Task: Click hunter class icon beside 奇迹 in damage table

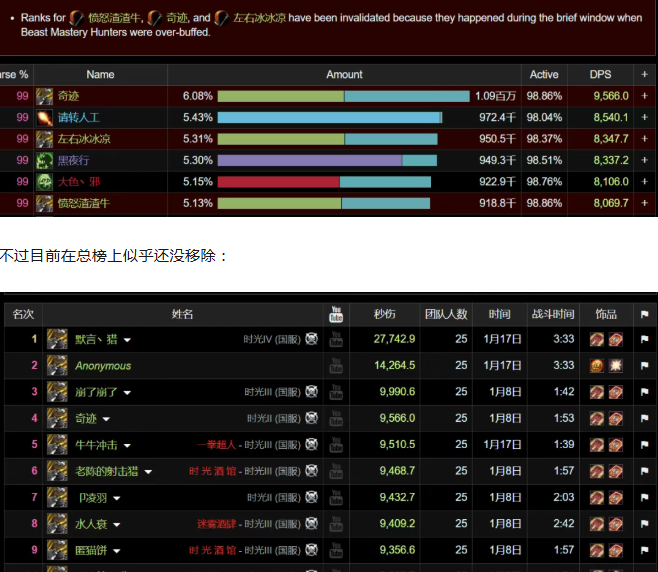Action: coord(45,96)
